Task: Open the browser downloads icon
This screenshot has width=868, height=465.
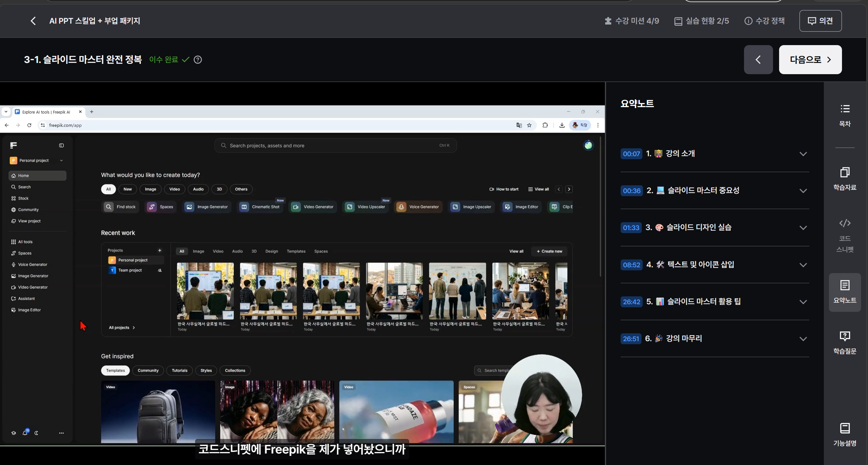Action: point(562,125)
